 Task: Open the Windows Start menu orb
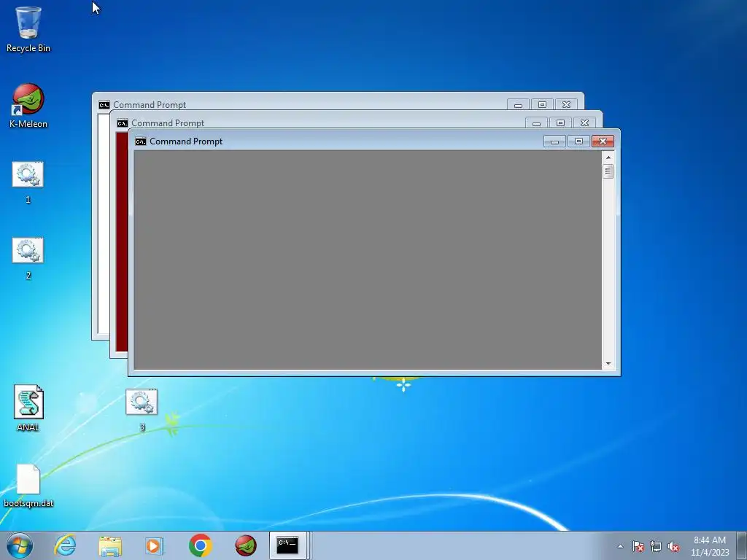tap(20, 545)
